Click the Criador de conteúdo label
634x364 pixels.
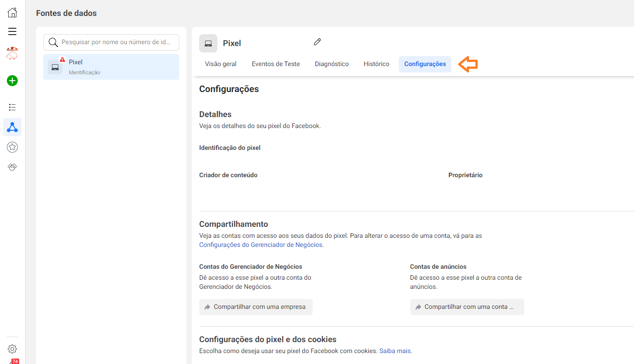tap(228, 175)
